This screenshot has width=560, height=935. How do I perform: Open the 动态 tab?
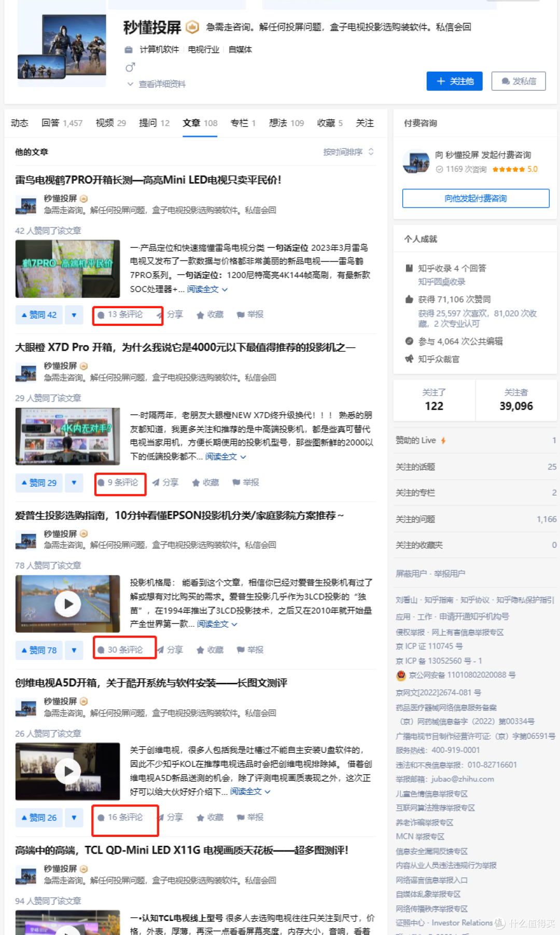(x=20, y=123)
